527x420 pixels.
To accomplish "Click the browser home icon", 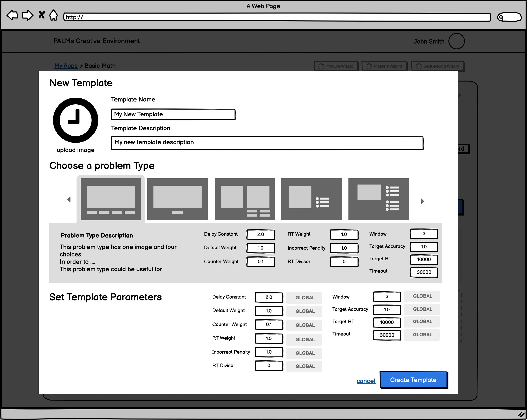I will 53,15.
